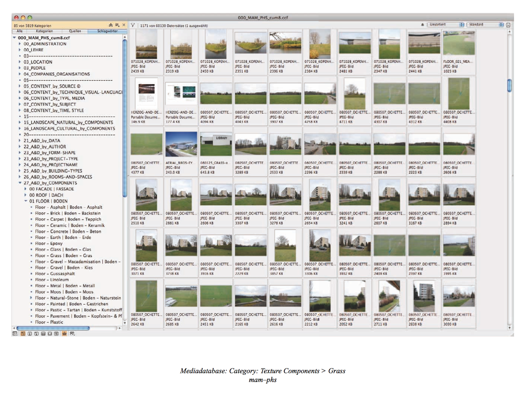The height and width of the screenshot is (393, 532).
Task: Select the Floor - Epoxy keyword
Action: tap(49, 244)
